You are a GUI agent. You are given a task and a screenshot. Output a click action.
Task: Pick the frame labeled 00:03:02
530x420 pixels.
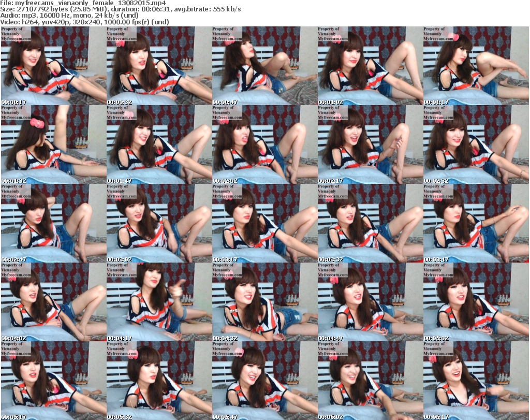(159, 223)
